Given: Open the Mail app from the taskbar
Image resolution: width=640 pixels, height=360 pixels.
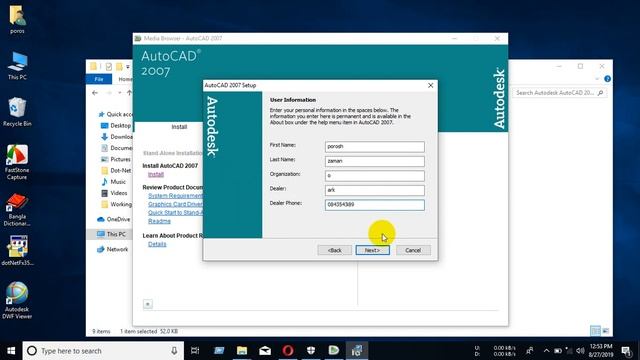Looking at the screenshot, I should tap(265, 350).
